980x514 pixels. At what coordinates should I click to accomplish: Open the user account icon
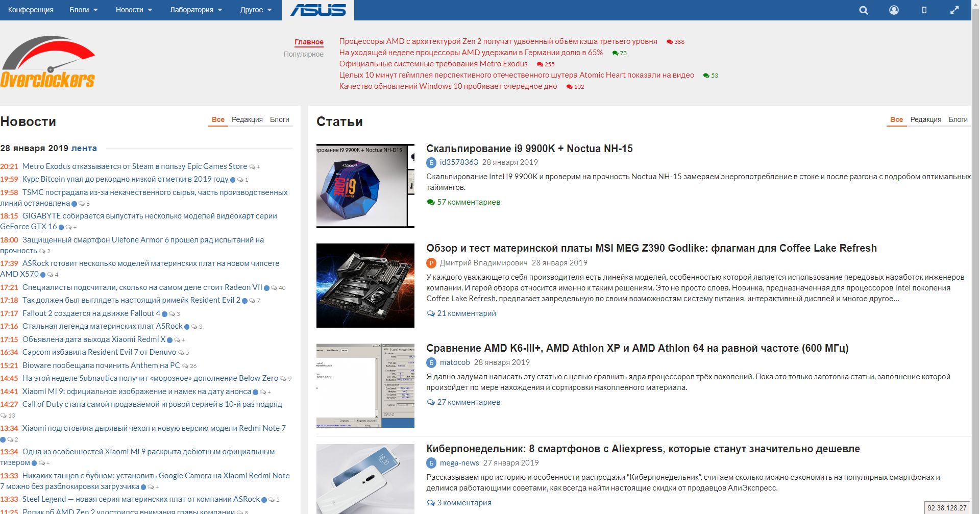894,10
